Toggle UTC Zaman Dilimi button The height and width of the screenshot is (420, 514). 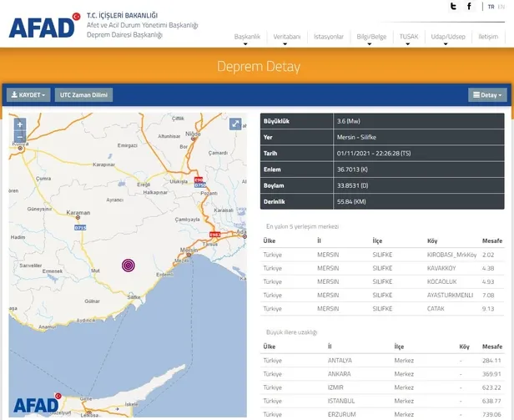point(83,95)
